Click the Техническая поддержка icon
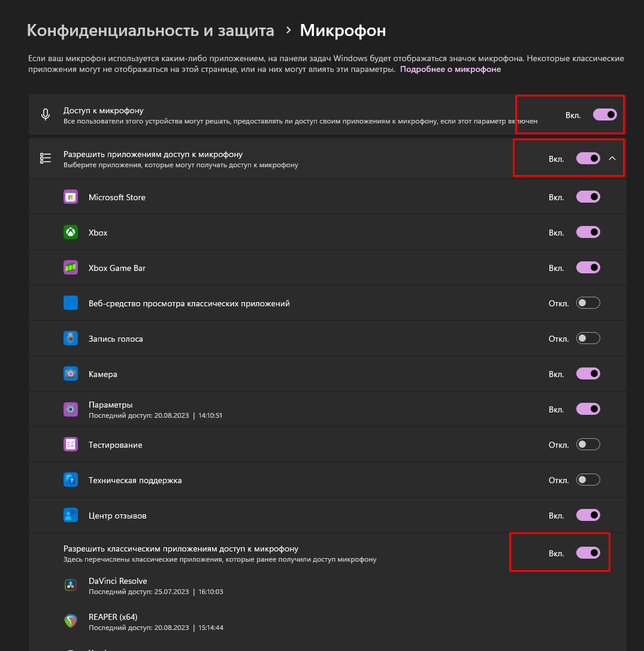The height and width of the screenshot is (651, 644). pos(71,480)
